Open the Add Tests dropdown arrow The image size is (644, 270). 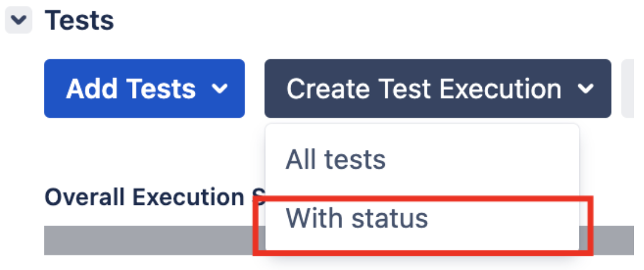[x=220, y=89]
